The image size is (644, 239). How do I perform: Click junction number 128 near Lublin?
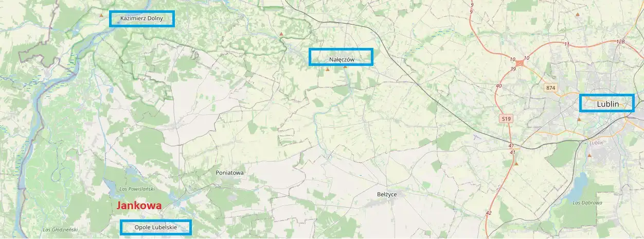coord(620,42)
